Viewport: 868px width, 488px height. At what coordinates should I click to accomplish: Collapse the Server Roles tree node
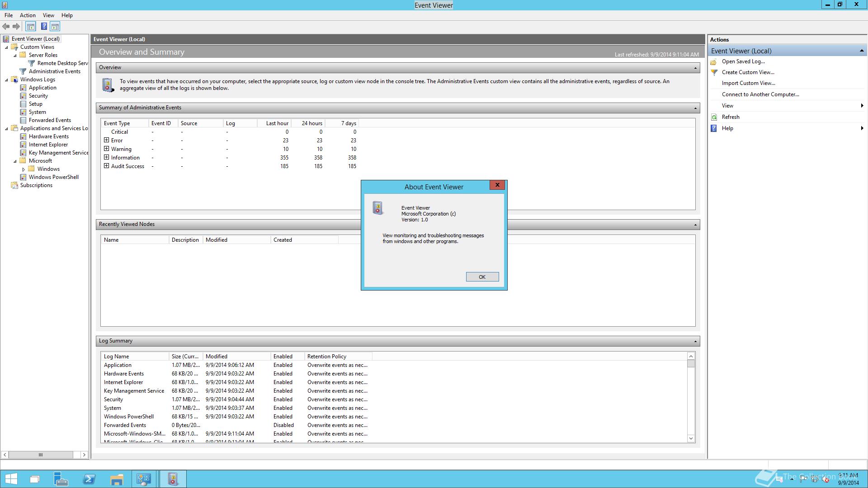(x=15, y=56)
